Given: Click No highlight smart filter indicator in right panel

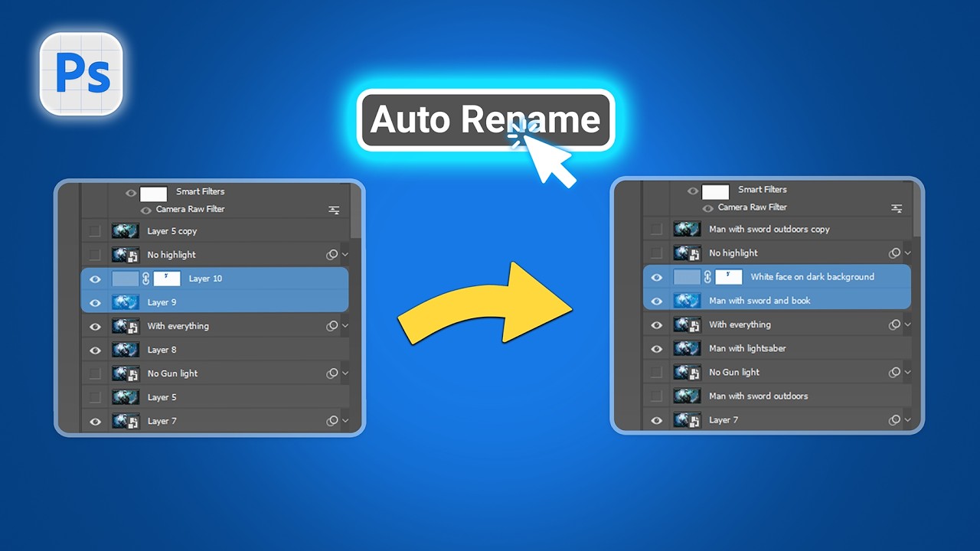Looking at the screenshot, I should pos(893,253).
